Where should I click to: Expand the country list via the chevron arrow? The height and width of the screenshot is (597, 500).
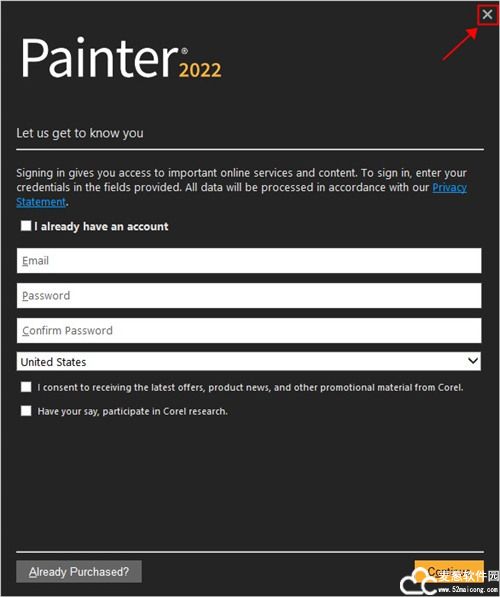473,361
